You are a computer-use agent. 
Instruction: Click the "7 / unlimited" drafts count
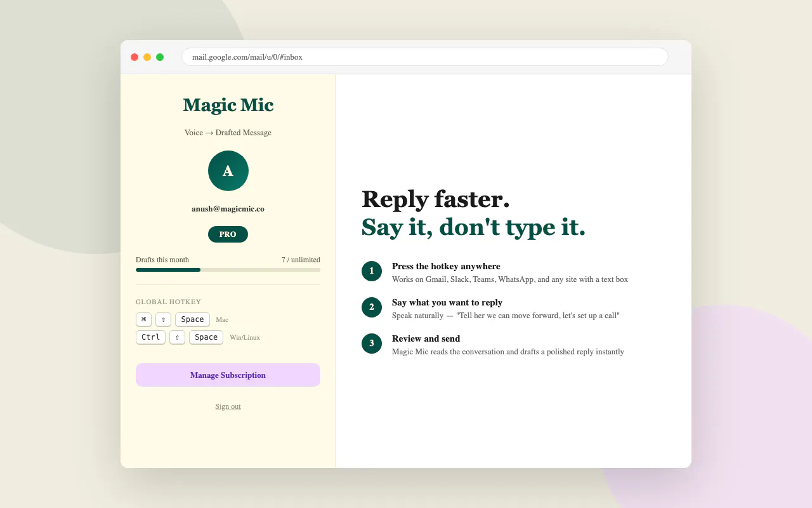coord(301,260)
